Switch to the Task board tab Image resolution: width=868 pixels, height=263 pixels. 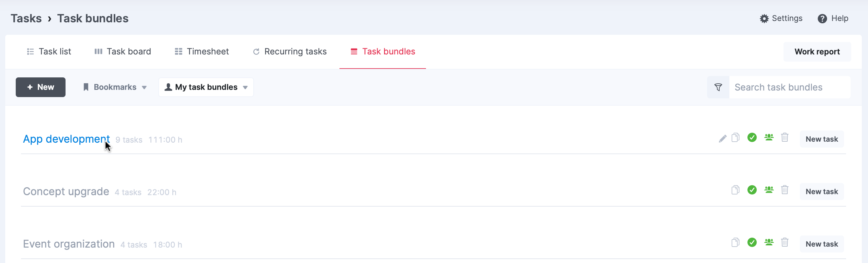123,51
